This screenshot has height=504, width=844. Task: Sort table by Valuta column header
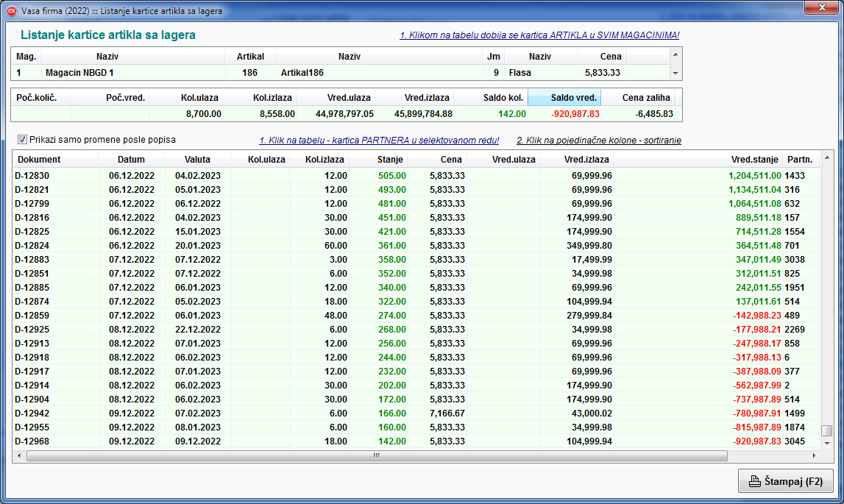click(197, 160)
